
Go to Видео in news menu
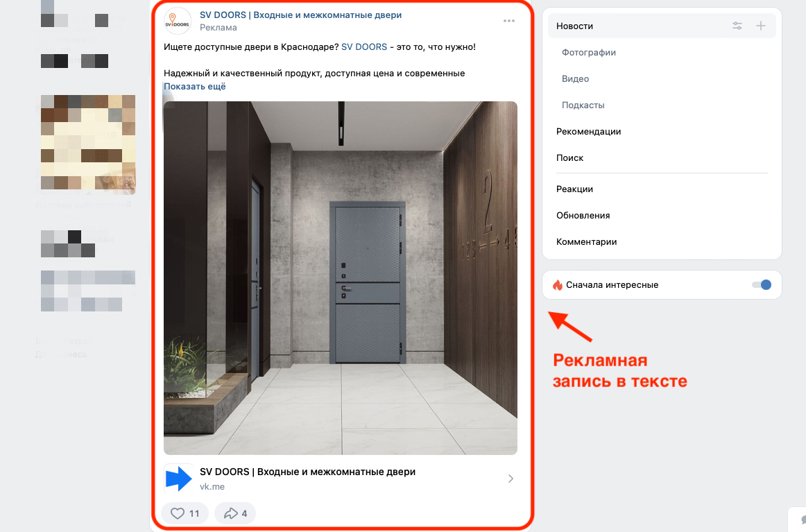[575, 78]
